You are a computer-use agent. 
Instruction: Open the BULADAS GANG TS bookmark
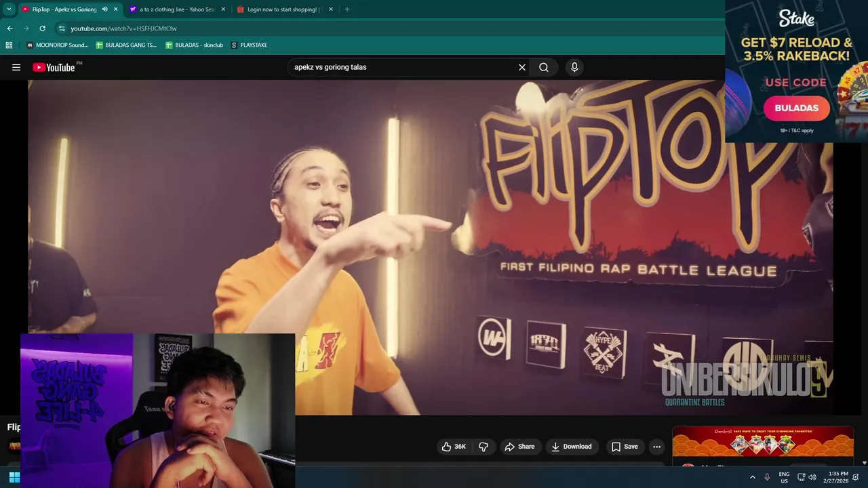[126, 45]
